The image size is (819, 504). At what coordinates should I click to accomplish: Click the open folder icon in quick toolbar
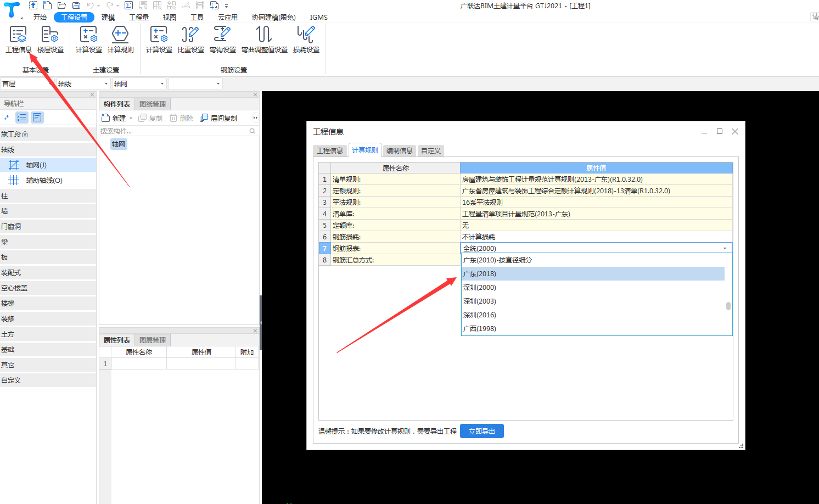tap(62, 5)
